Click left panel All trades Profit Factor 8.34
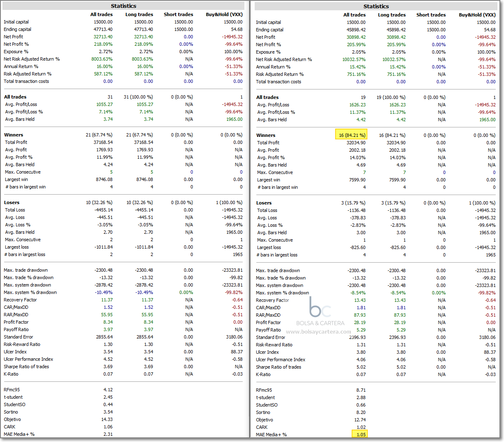Image resolution: width=504 pixels, height=442 pixels. click(x=108, y=322)
